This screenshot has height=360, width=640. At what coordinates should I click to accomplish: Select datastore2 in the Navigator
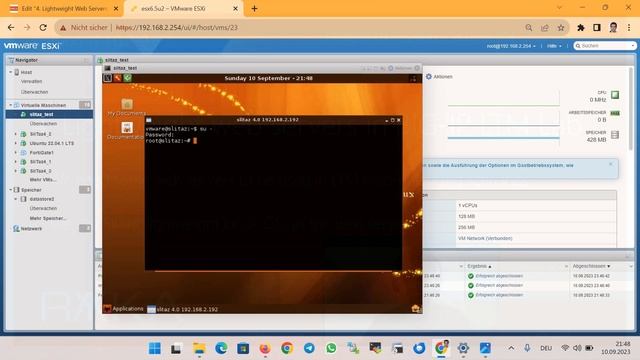coord(42,199)
